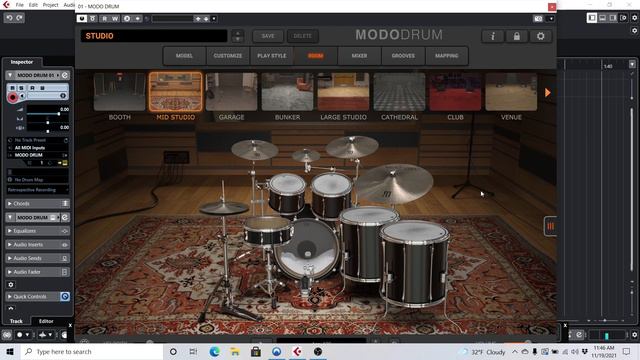Toggle the track Mute (M) button
This screenshot has height=360, width=640.
tap(12, 88)
